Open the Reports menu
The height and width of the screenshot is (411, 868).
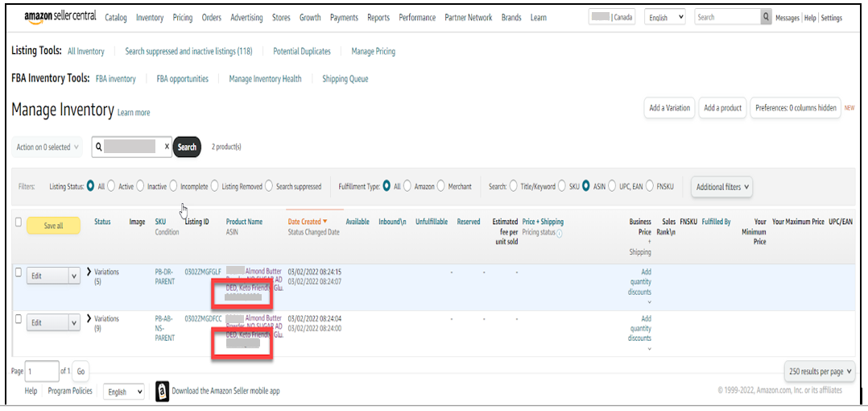pyautogui.click(x=378, y=18)
